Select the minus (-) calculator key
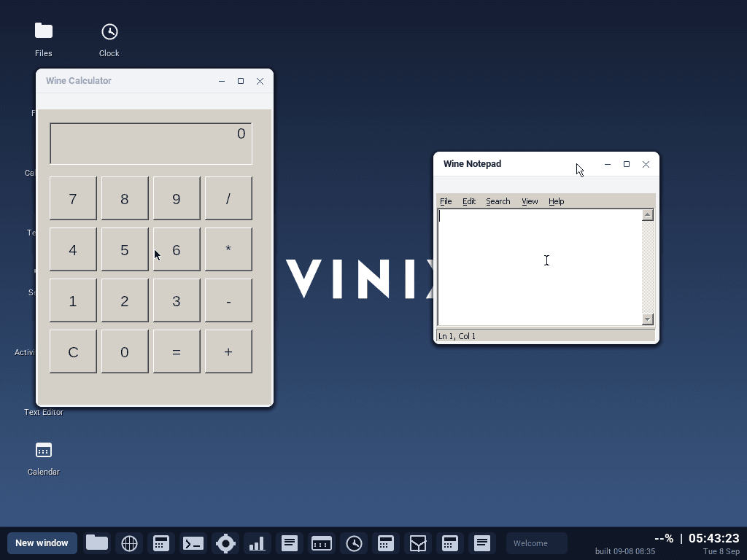747x560 pixels. point(228,300)
